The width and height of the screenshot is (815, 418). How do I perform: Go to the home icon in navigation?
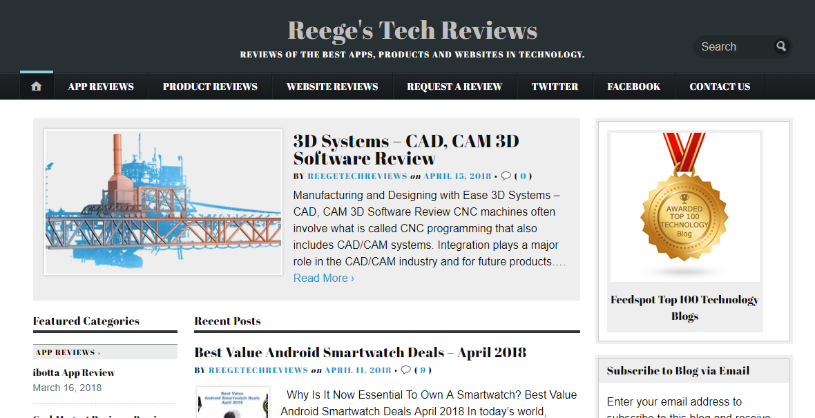point(36,87)
